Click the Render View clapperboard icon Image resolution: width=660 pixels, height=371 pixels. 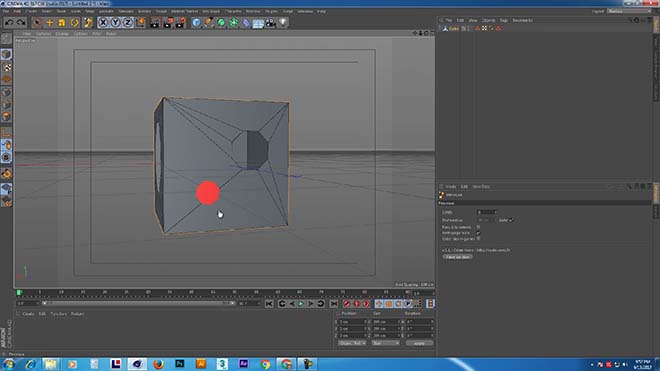tap(155, 23)
